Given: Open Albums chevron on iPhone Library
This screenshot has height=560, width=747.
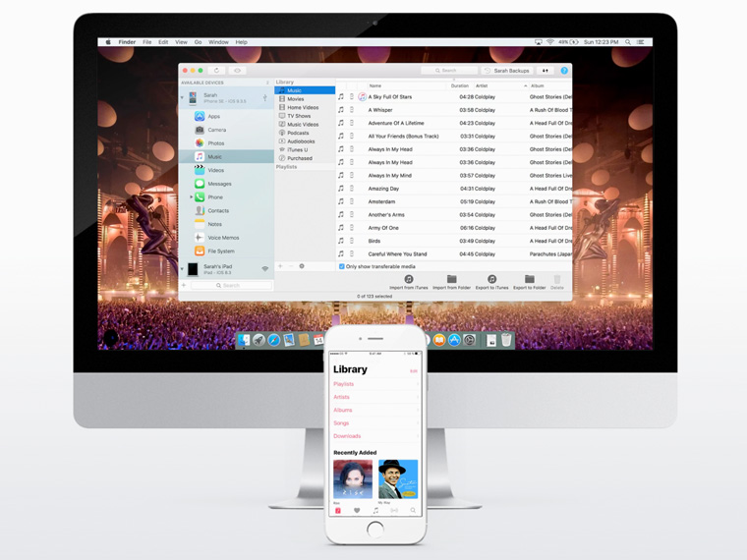Looking at the screenshot, I should pyautogui.click(x=418, y=410).
